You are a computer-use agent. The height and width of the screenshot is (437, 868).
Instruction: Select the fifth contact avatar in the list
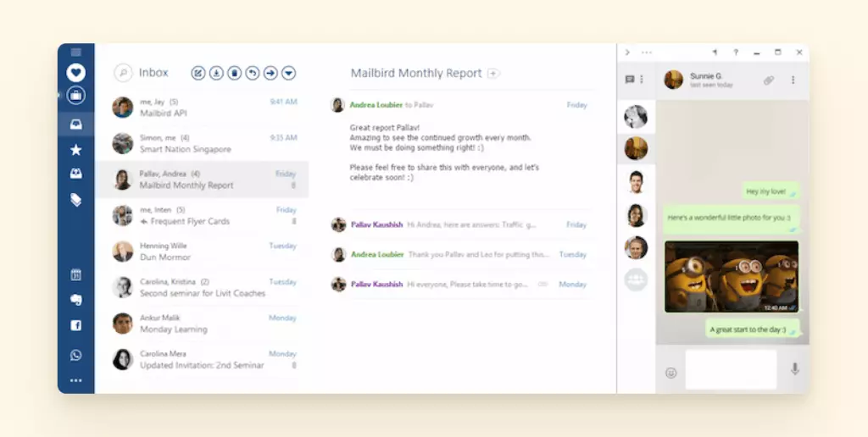coord(636,247)
